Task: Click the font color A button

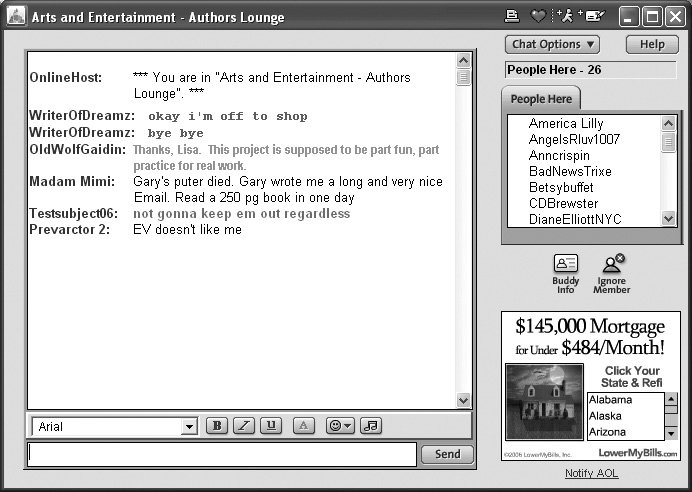Action: coord(305,426)
